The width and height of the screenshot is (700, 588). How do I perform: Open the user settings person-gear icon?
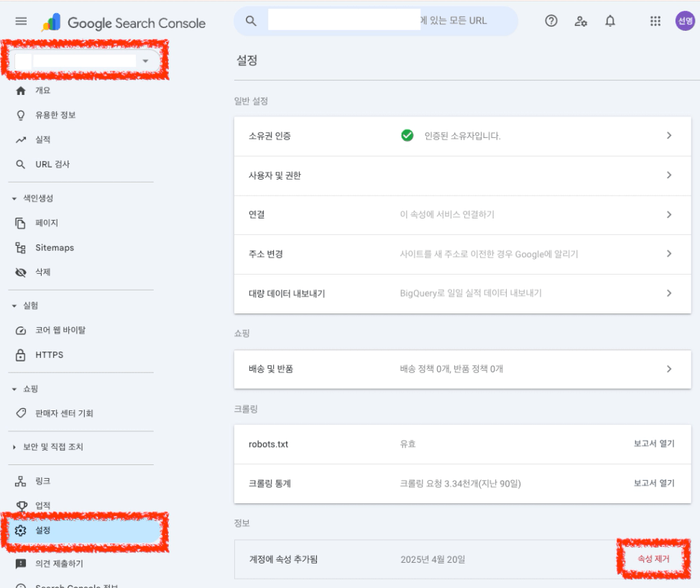tap(581, 21)
